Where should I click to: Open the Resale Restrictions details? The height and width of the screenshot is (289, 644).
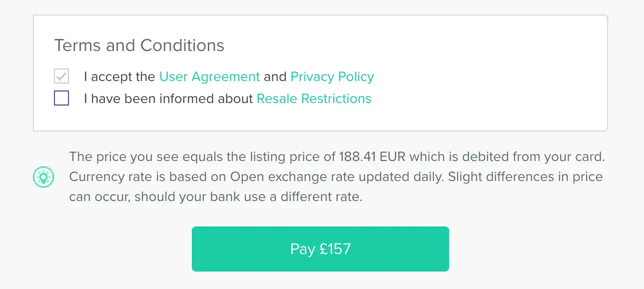pos(314,98)
